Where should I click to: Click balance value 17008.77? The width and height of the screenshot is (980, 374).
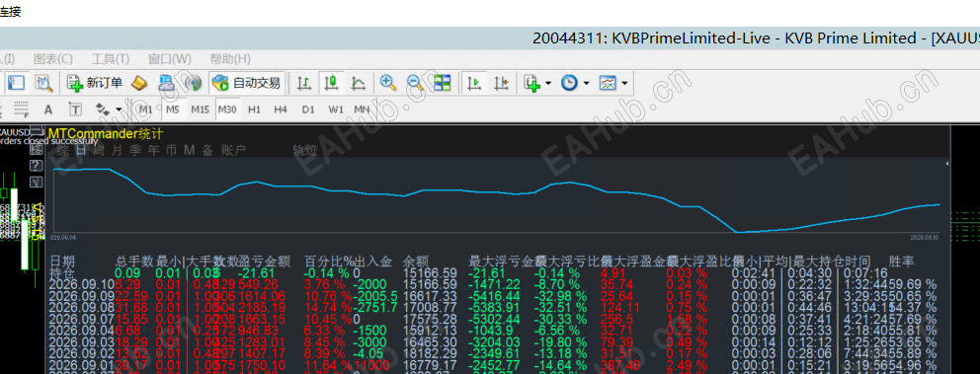coord(430,307)
